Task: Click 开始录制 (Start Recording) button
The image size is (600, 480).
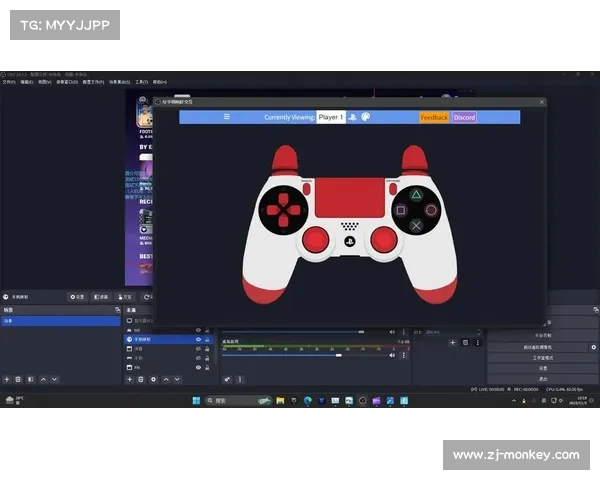Action: tap(543, 335)
